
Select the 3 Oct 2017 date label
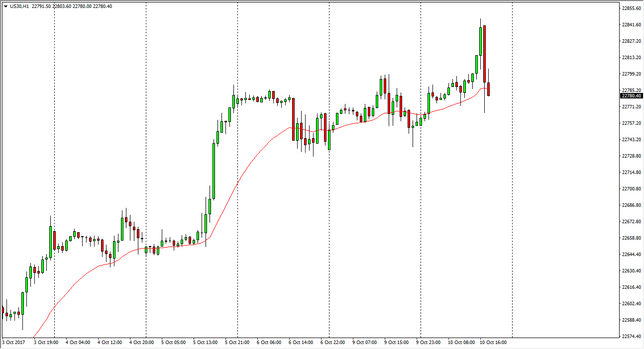click(x=13, y=343)
